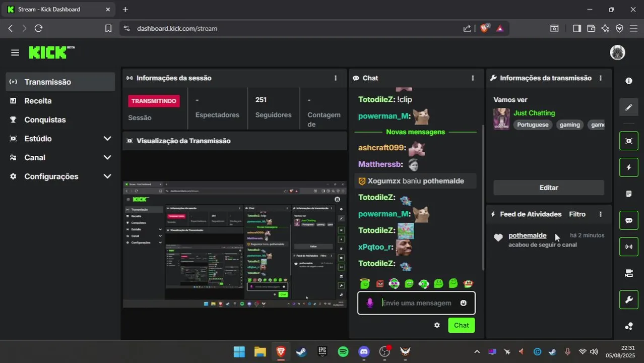Click the Brave Rewards triangle icon

coord(500,29)
